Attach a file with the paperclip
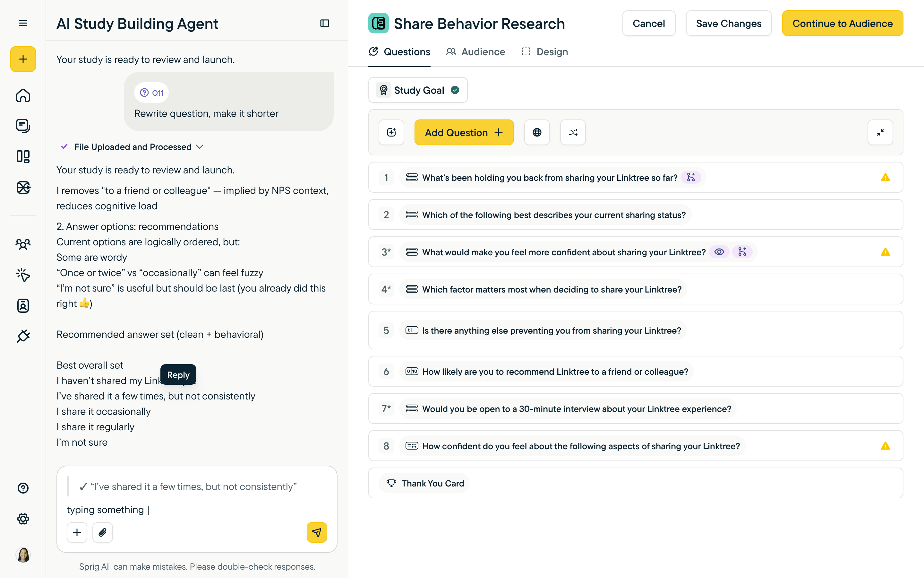 pyautogui.click(x=102, y=532)
